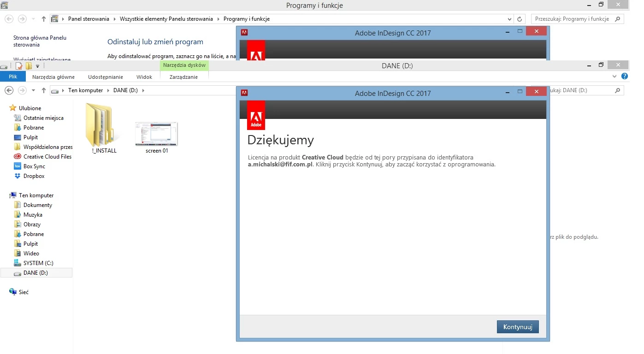
Task: Select Pobrane under Ulubione
Action: coord(34,128)
